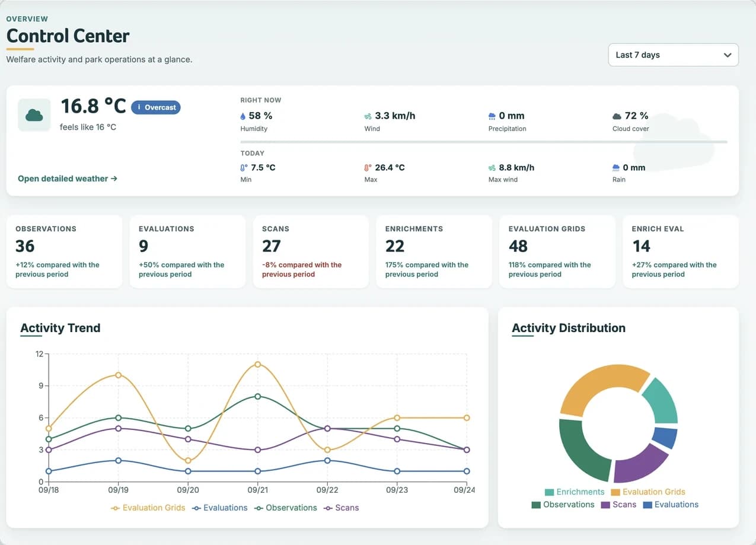
Task: Click the Evaluation Grids peak point on 09/21
Action: (257, 364)
